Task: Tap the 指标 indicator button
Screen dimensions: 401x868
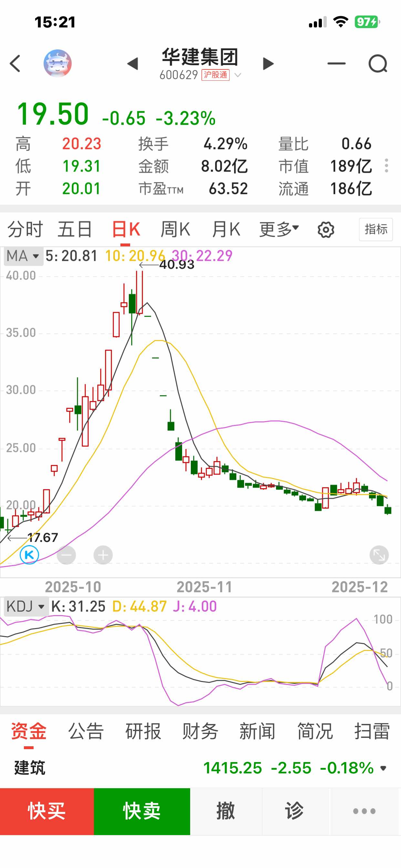Action: 376,230
